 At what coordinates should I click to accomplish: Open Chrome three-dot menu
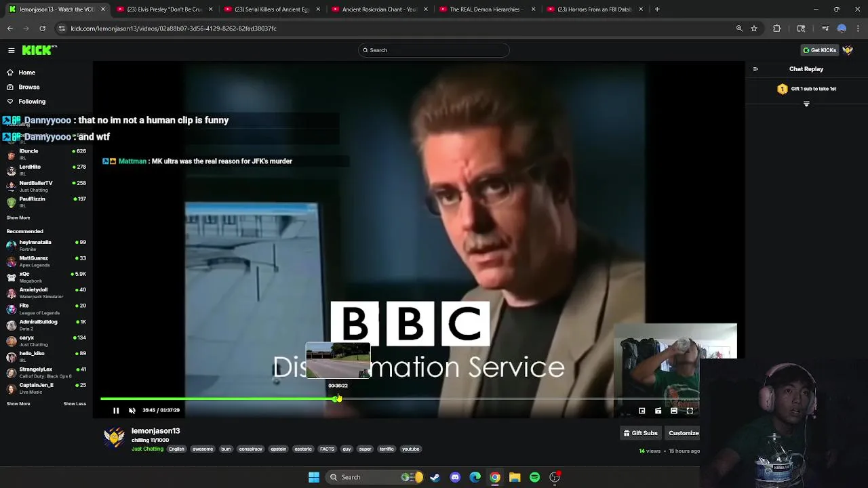pyautogui.click(x=859, y=28)
